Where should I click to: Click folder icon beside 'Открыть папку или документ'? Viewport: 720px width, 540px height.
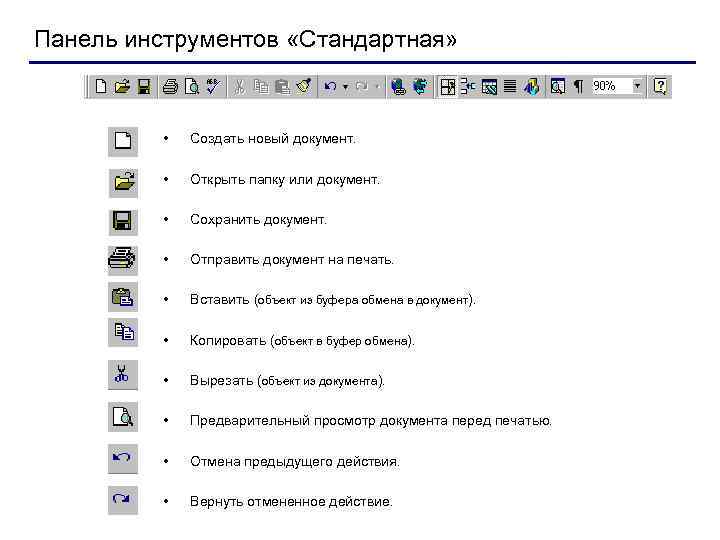[x=124, y=183]
